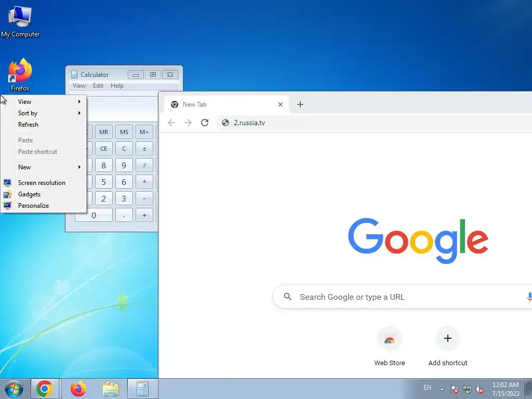Expand the New submenu
The image size is (532, 399).
pyautogui.click(x=44, y=167)
